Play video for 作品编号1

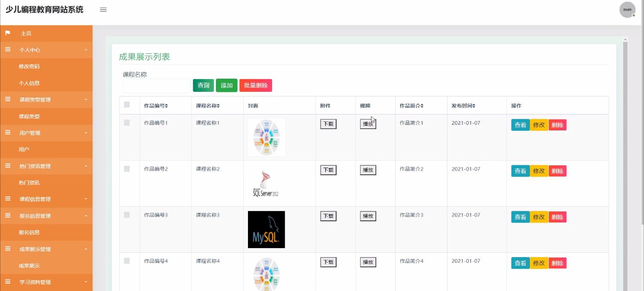click(x=368, y=124)
